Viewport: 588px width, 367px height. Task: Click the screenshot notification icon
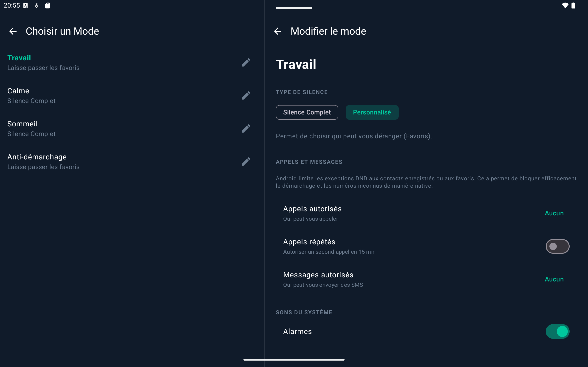(25, 5)
